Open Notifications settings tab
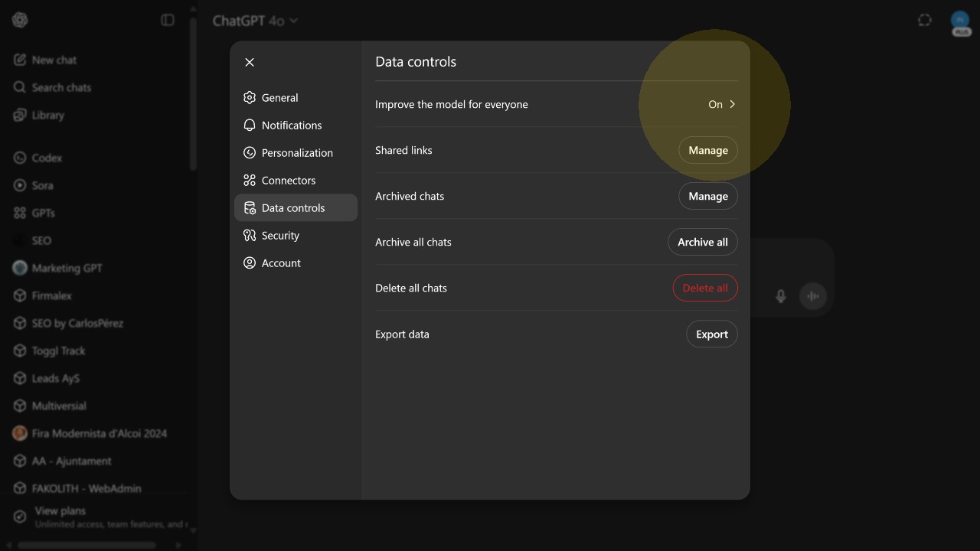 291,126
